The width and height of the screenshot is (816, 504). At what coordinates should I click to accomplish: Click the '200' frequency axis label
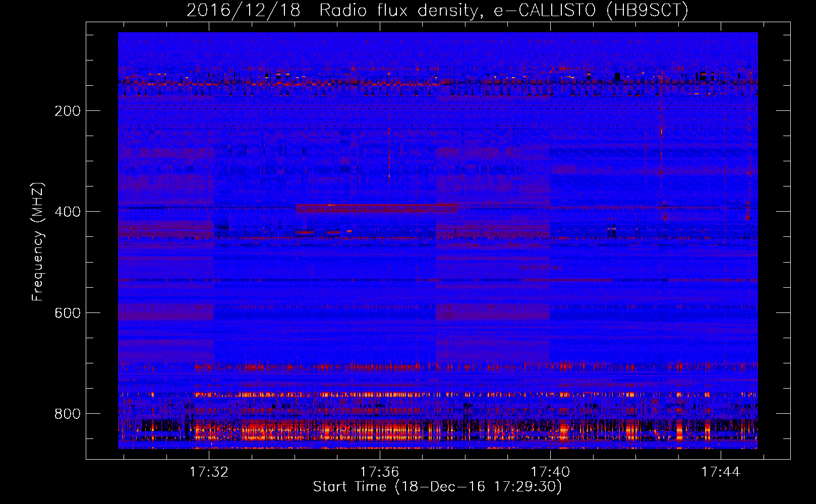pos(68,111)
